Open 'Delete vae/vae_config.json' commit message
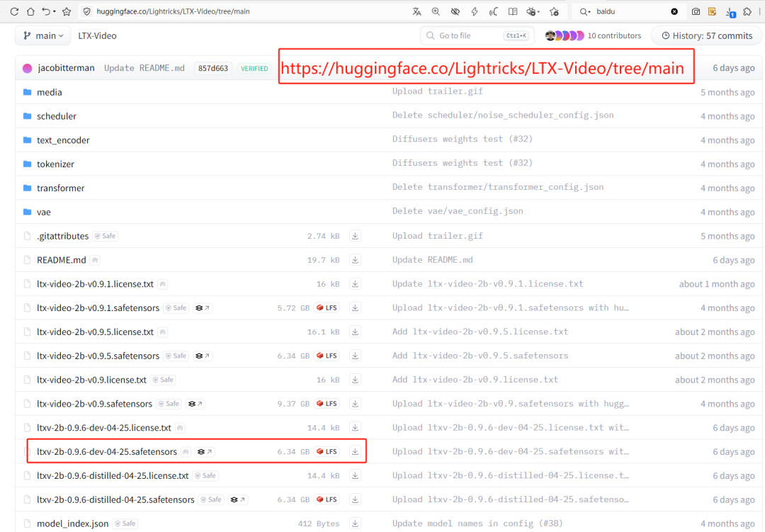This screenshot has height=532, width=765. click(x=458, y=211)
